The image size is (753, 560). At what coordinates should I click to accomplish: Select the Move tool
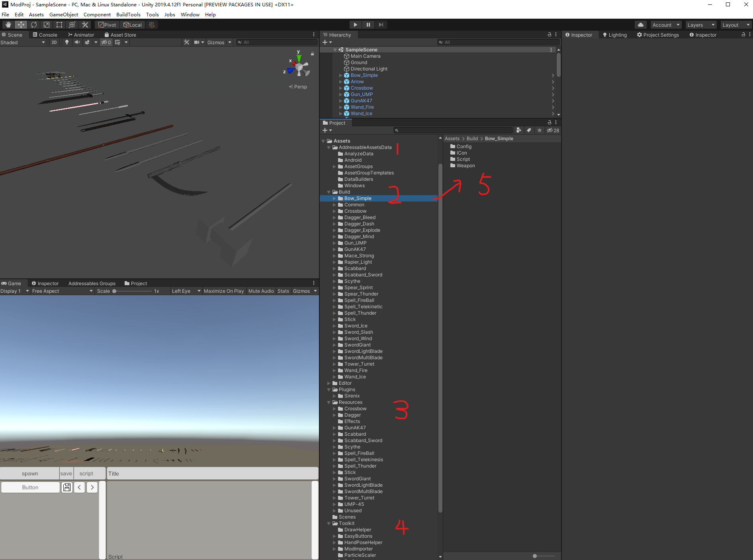pos(21,25)
